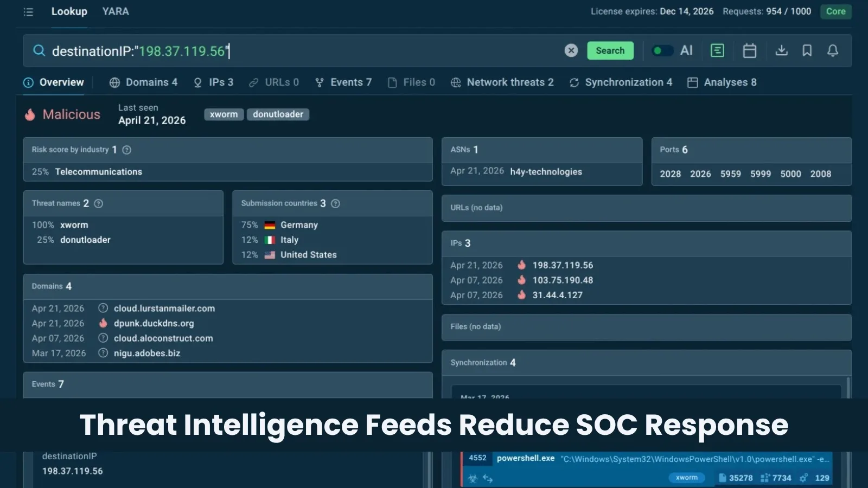Open IP 31.44.4.127
This screenshot has width=868, height=488.
557,296
